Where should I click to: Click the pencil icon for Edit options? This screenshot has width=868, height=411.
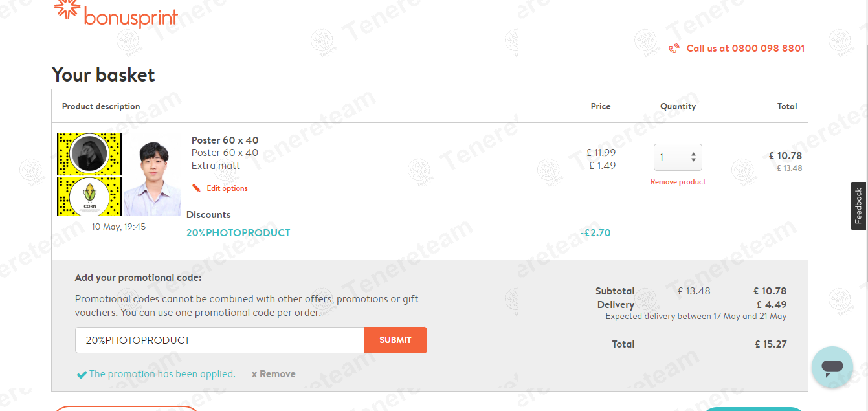pyautogui.click(x=196, y=188)
